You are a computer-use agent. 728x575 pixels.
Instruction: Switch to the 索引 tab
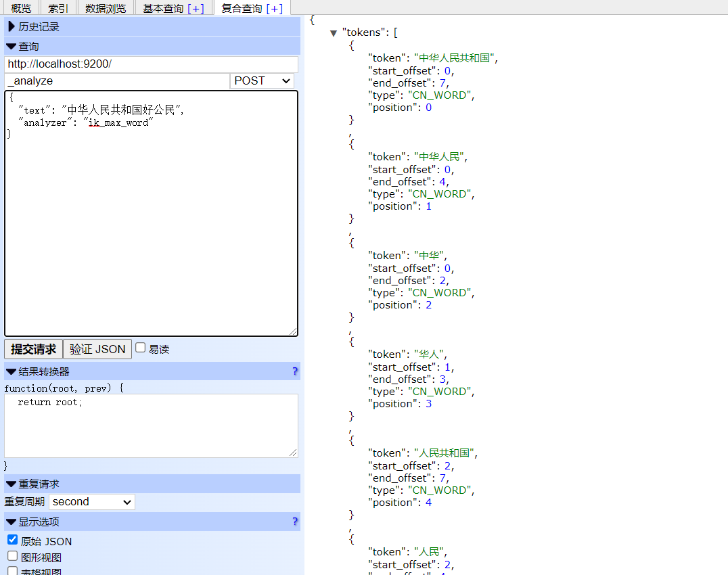[x=58, y=8]
